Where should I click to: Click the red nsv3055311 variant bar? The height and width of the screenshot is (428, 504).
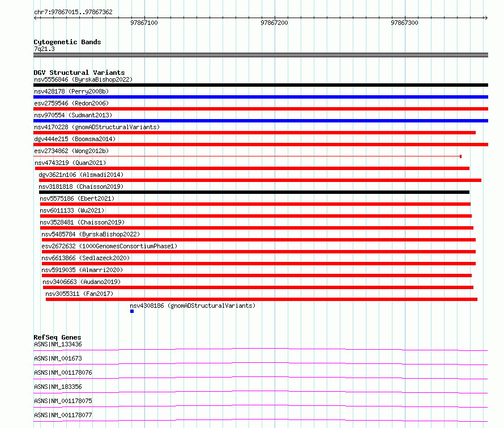(262, 299)
